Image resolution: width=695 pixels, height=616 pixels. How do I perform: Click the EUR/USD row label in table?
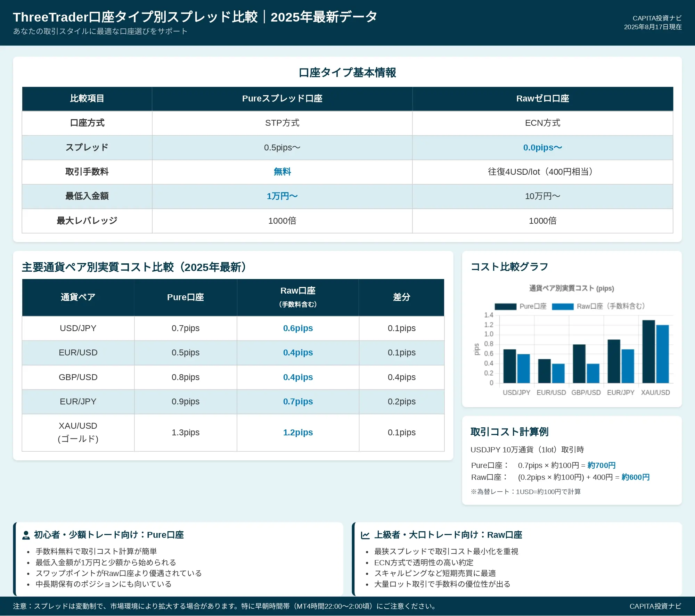78,353
